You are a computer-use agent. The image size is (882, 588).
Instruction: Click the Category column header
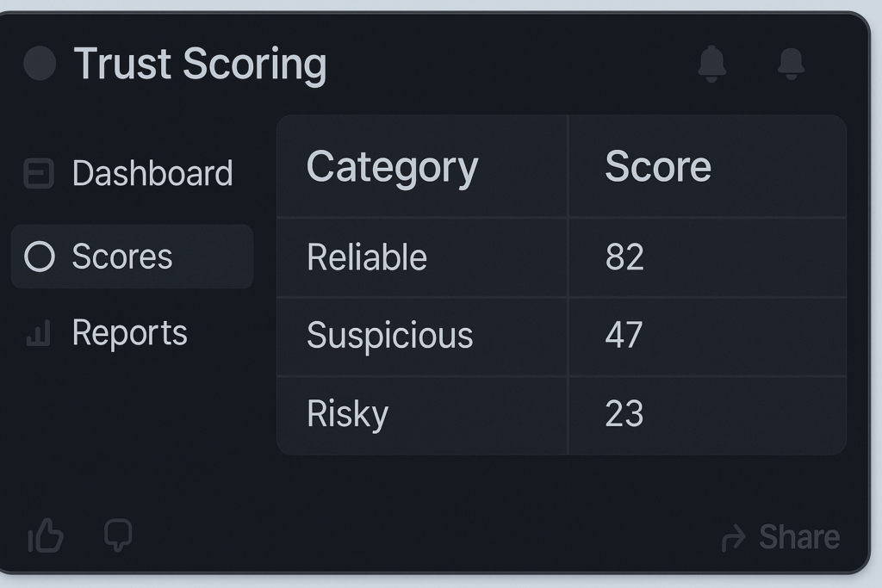click(392, 166)
